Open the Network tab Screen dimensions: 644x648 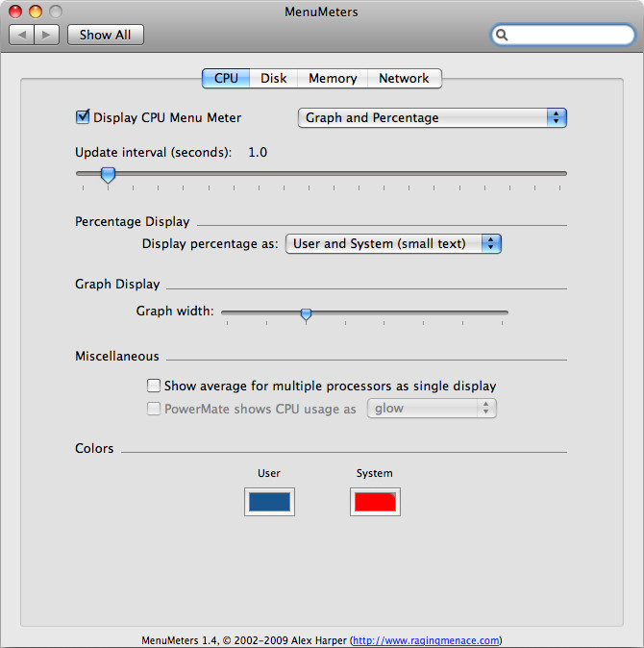(404, 78)
